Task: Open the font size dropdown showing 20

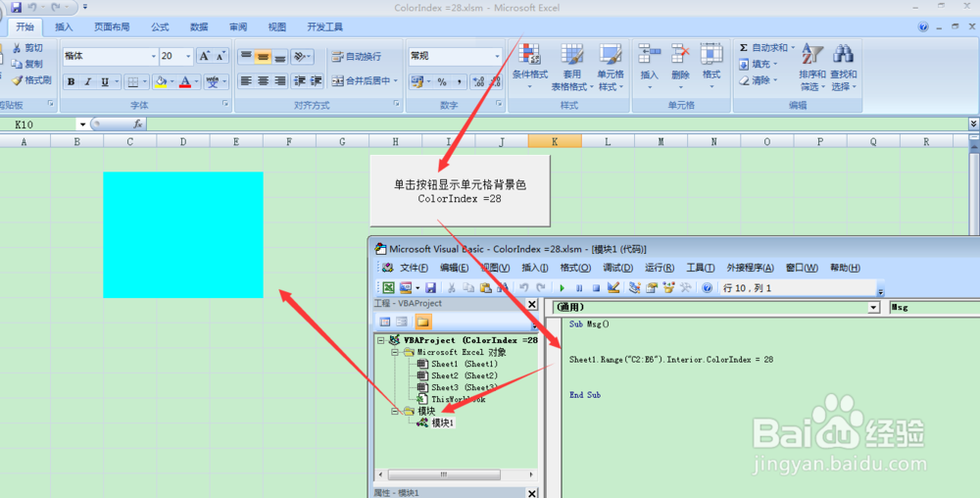Action: (x=189, y=56)
